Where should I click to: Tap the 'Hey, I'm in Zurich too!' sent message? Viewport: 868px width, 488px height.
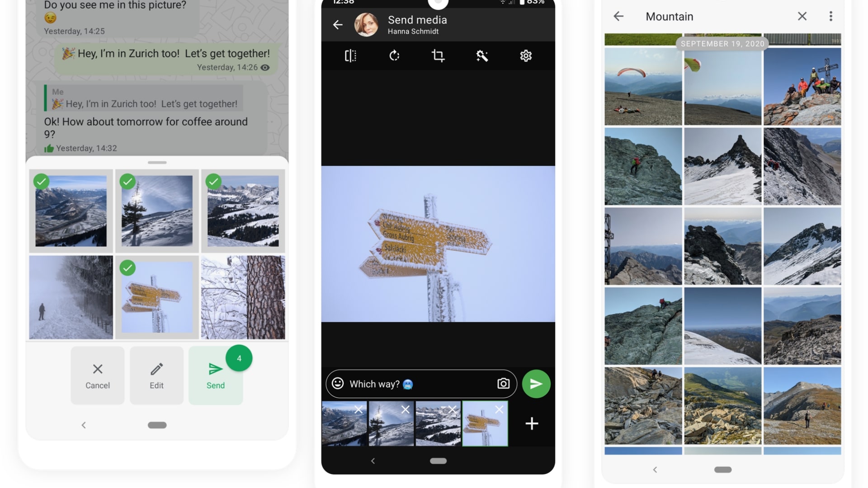coord(166,59)
